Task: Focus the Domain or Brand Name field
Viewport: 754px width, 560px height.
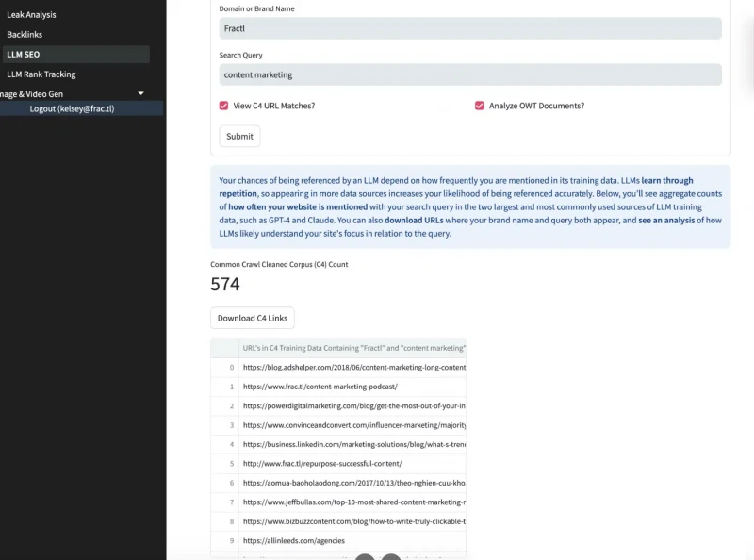Action: (x=470, y=28)
